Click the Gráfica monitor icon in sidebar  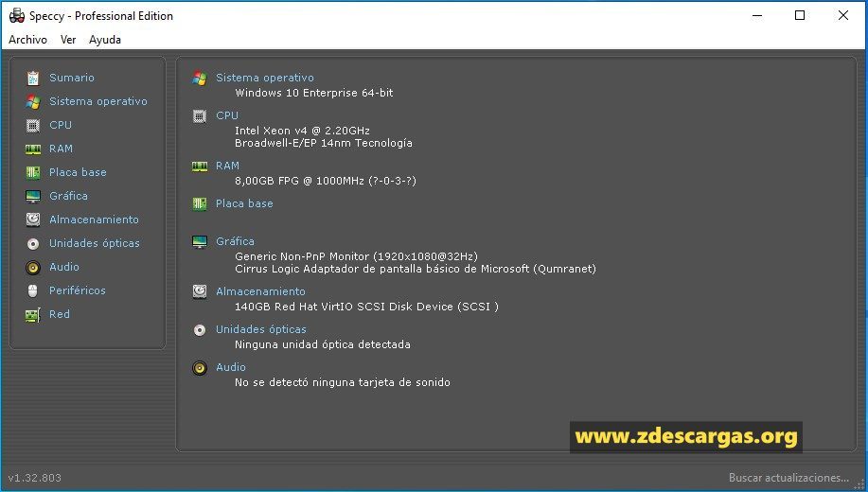tap(33, 197)
